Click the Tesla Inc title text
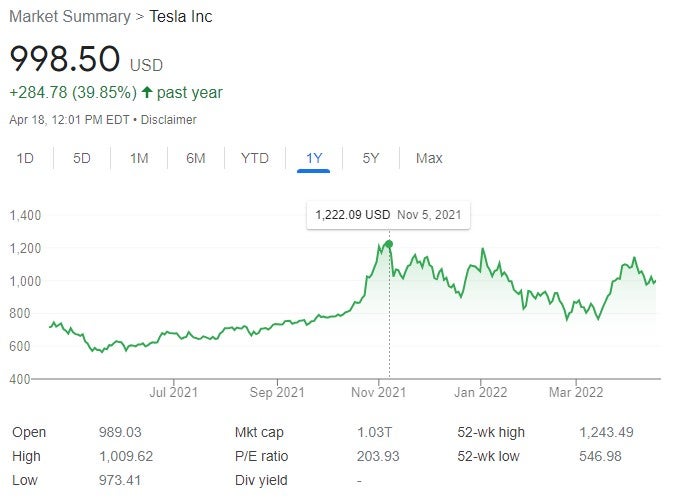 pos(180,17)
